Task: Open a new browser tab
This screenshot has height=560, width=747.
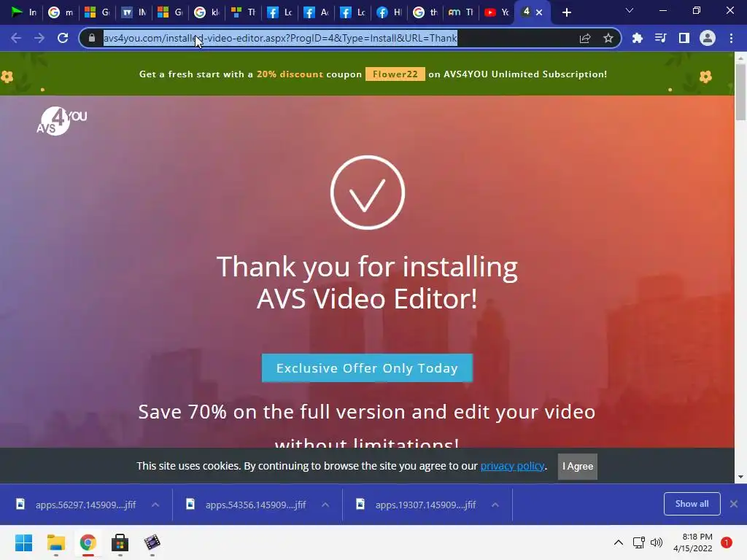Action: click(566, 12)
